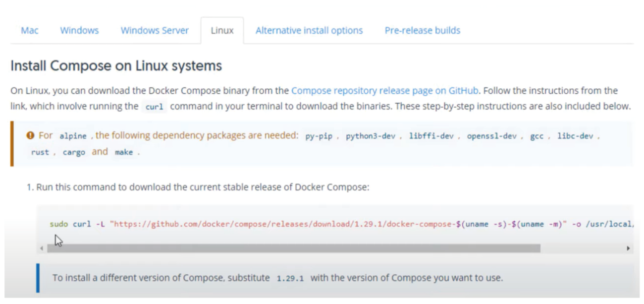The image size is (644, 304).
Task: Click the 1.29.1 version code in blue note
Action: [290, 278]
